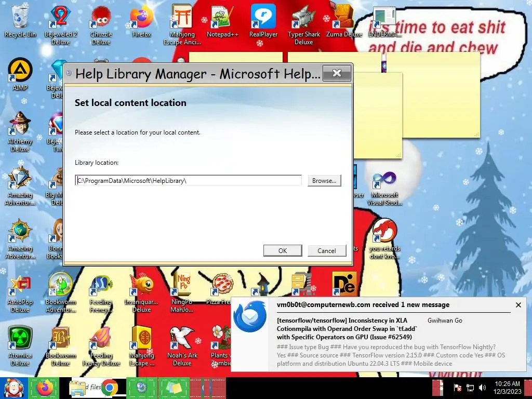Open the Santa Start button
The image size is (532, 399).
13,388
